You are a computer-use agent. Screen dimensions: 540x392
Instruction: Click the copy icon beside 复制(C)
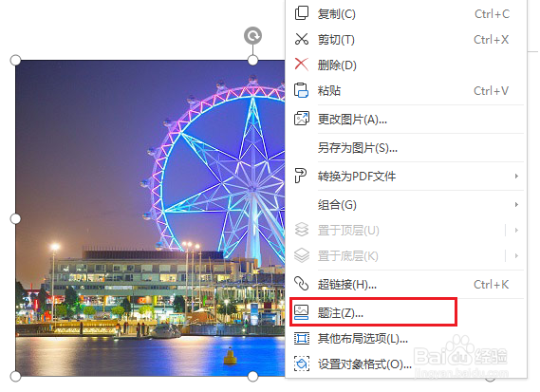click(302, 13)
